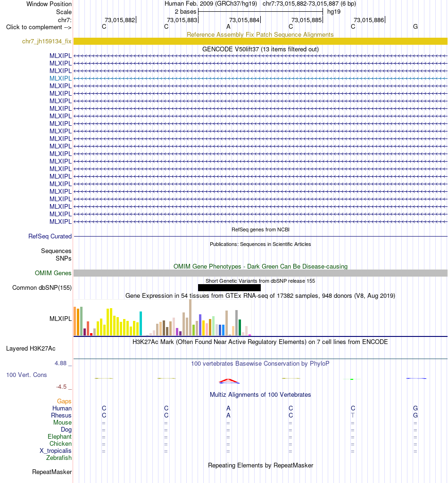448x483 pixels.
Task: Click the OMIM Gene Phenotypes track title
Action: (260, 266)
